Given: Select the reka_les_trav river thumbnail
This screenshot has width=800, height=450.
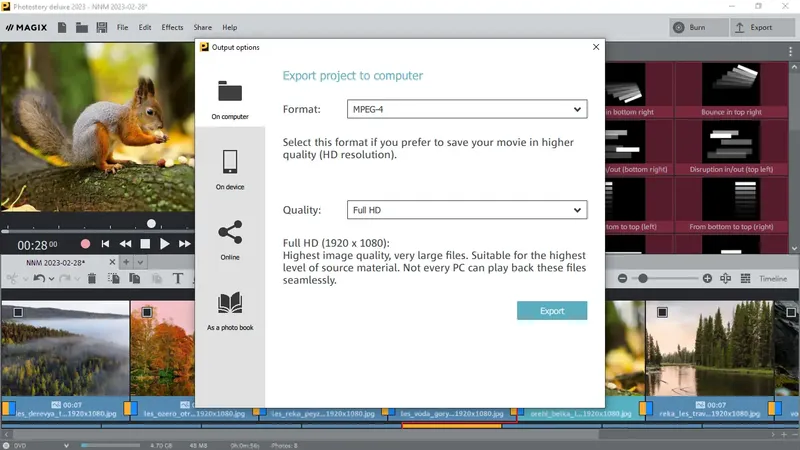Looking at the screenshot, I should [x=710, y=348].
